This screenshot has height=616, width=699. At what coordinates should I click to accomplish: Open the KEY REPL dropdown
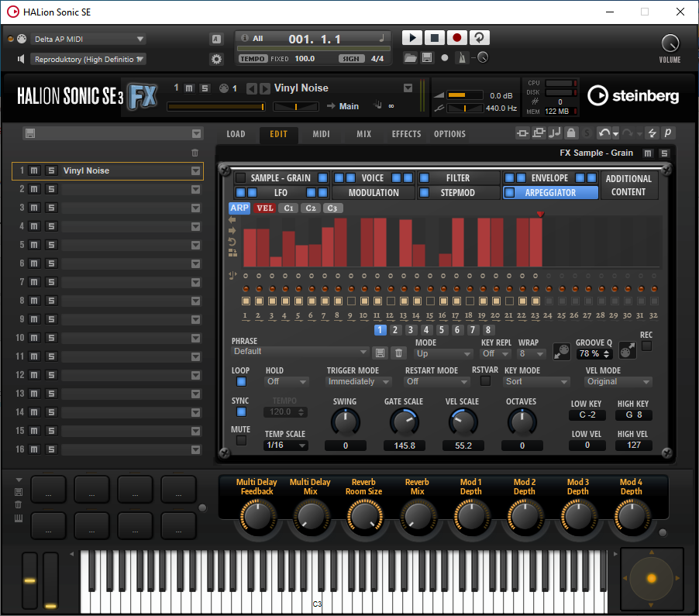pyautogui.click(x=496, y=353)
